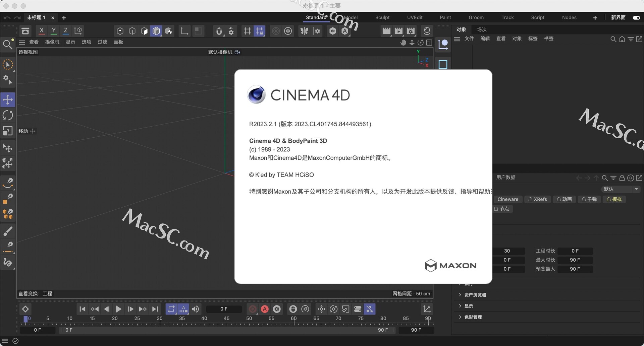
Task: Expand the 显示 section
Action: [x=468, y=306]
